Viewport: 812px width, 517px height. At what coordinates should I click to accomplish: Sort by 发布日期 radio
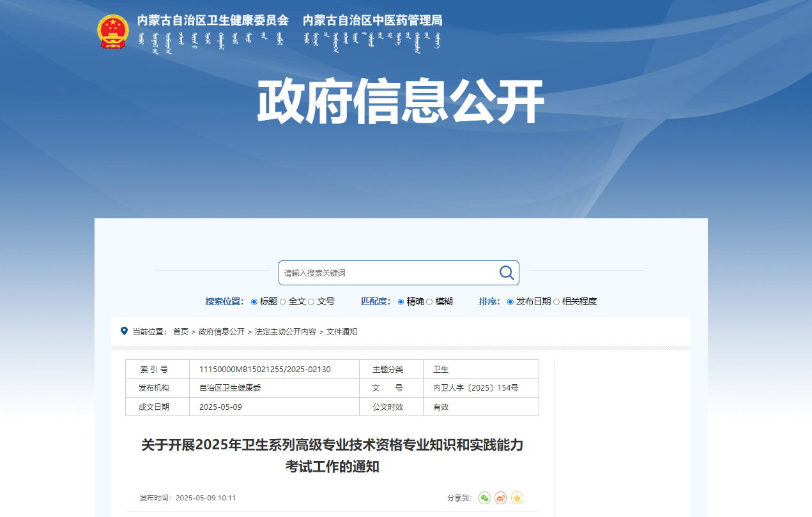(510, 302)
